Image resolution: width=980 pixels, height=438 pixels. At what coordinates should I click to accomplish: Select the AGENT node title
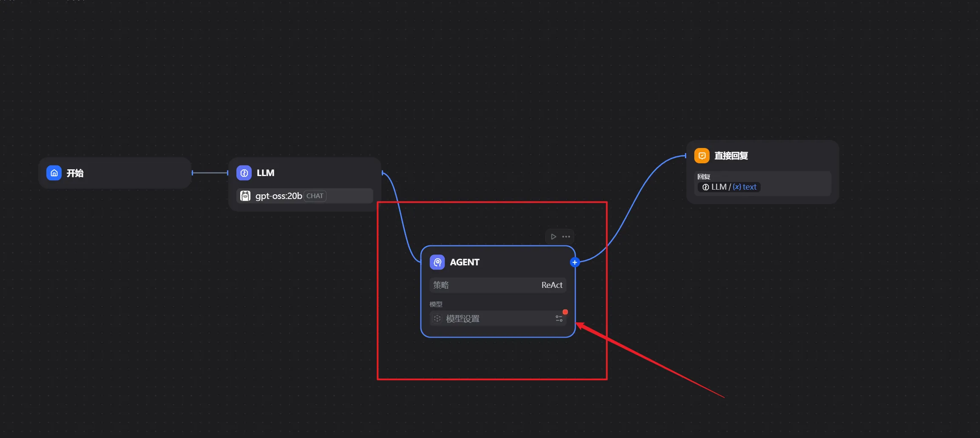pyautogui.click(x=464, y=262)
